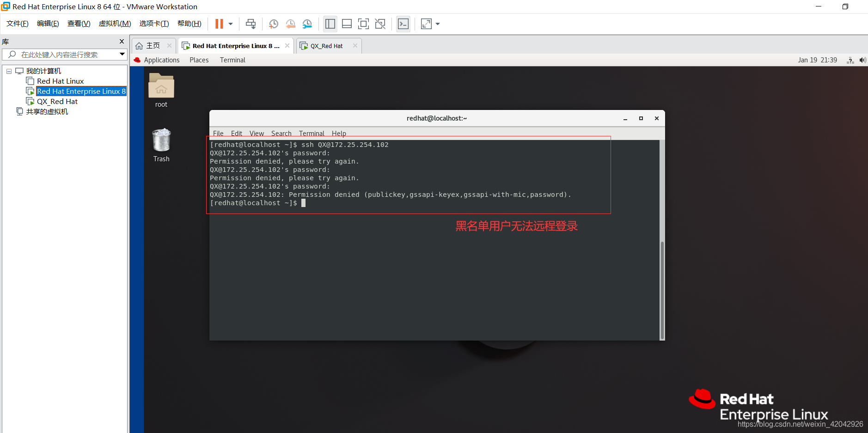Image resolution: width=868 pixels, height=433 pixels.
Task: Close the QX_Red Hat tab
Action: point(355,46)
